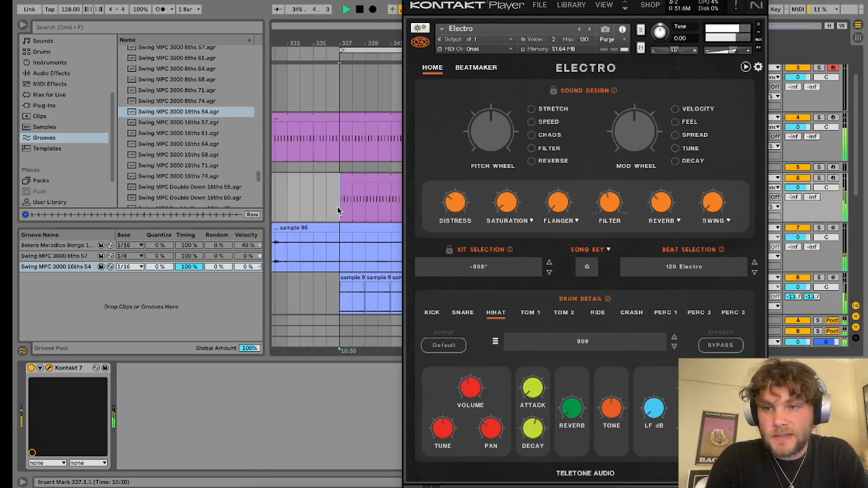The image size is (868, 488).
Task: Select the Instruments category in browser
Action: coord(50,62)
